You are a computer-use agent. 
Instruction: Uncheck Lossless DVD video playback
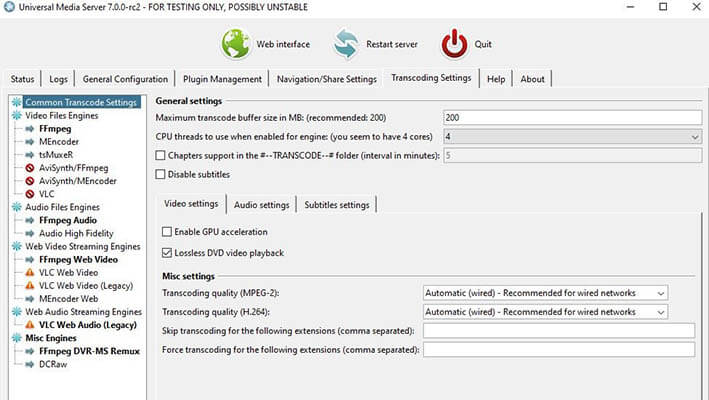tap(167, 253)
